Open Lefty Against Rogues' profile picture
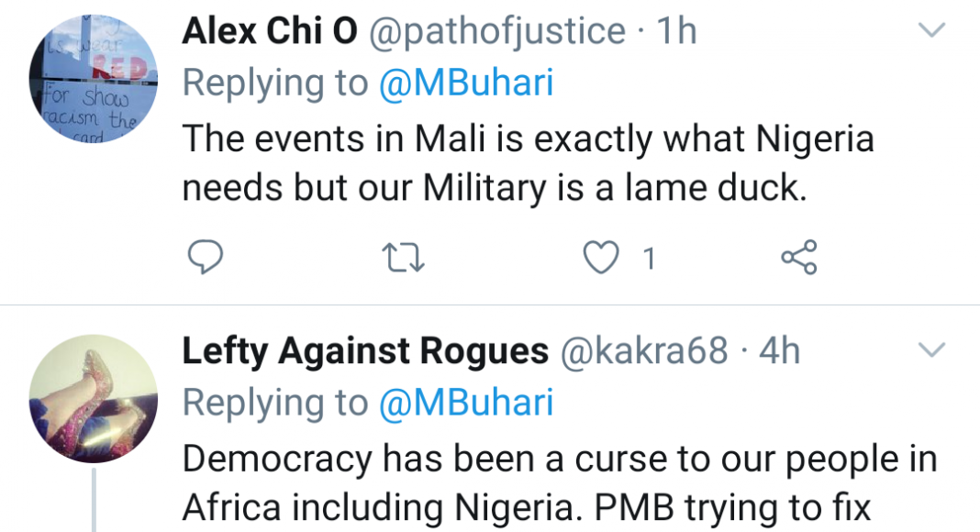 click(x=93, y=398)
